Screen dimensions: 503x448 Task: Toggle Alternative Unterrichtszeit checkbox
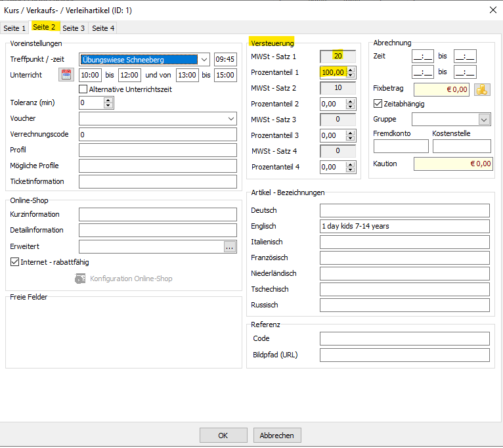point(83,89)
